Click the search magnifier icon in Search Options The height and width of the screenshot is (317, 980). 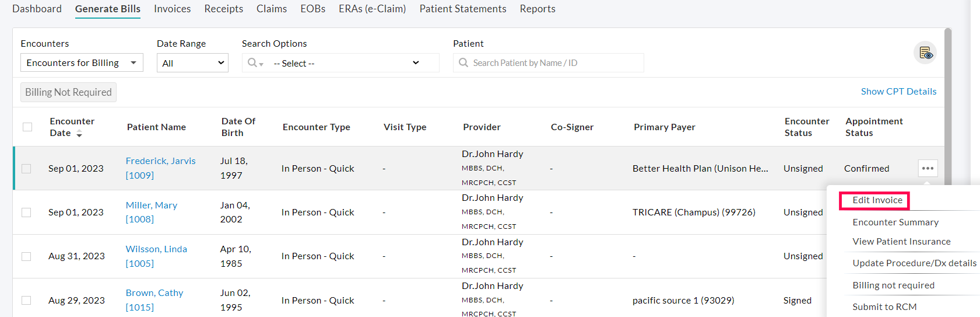[x=253, y=62]
